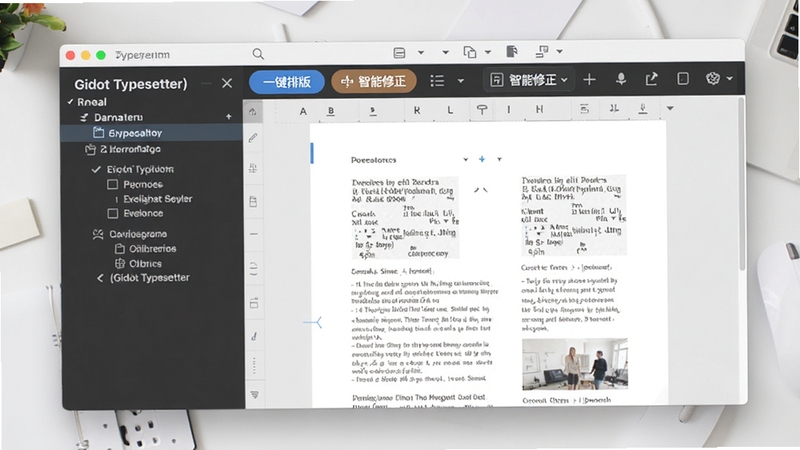Click the layout panel icon in title bar
This screenshot has height=450, width=800.
[x=399, y=53]
